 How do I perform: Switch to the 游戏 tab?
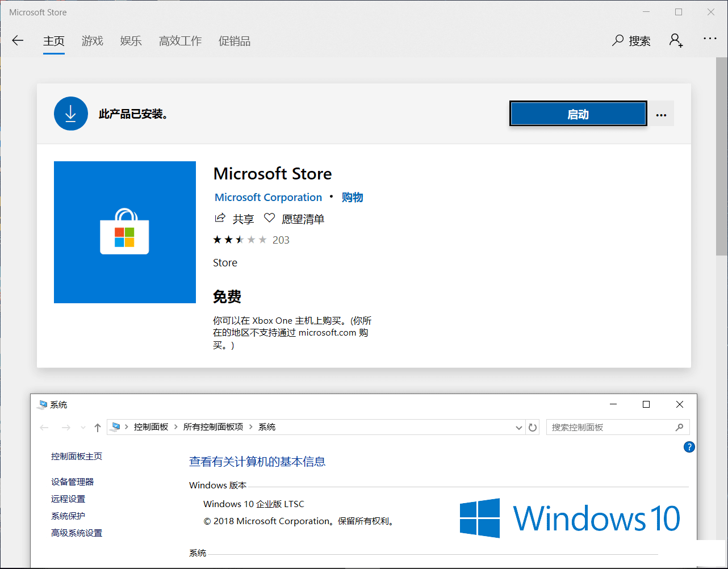click(93, 41)
